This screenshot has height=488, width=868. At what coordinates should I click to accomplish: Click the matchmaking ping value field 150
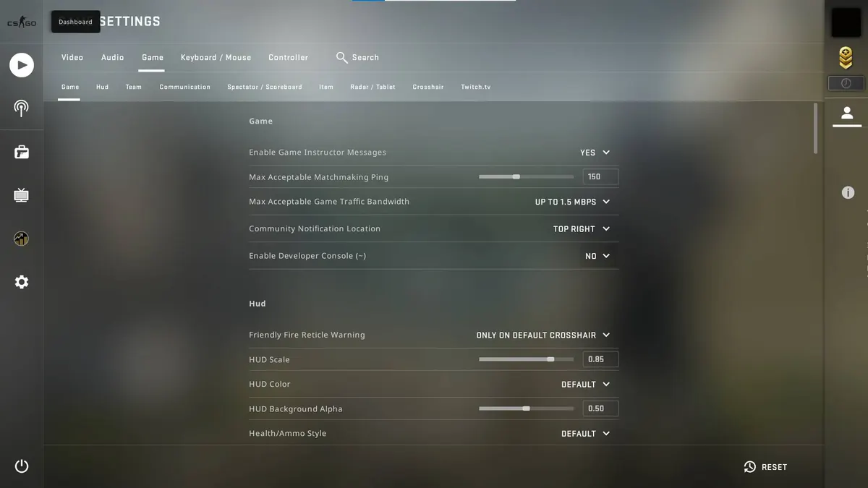pyautogui.click(x=600, y=176)
